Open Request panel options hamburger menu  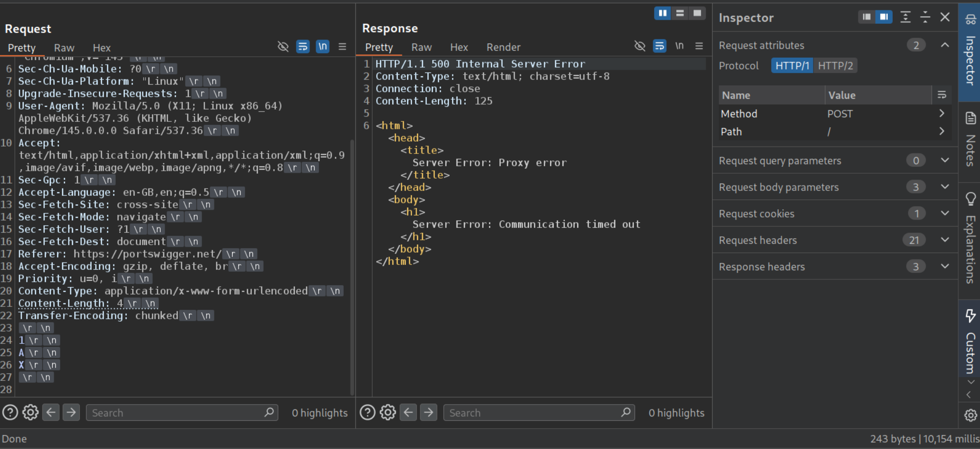(x=342, y=46)
